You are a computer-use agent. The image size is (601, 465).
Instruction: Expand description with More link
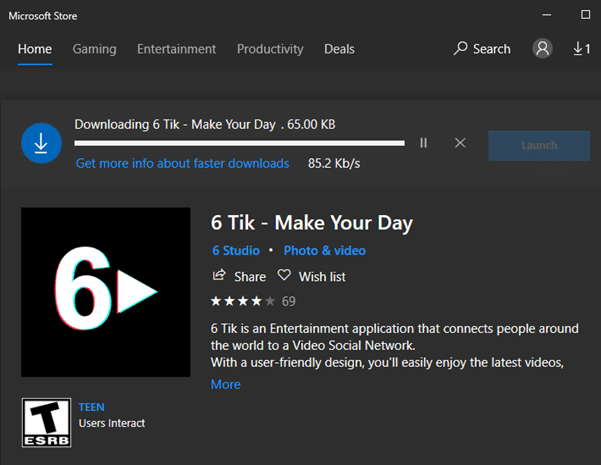pos(226,384)
